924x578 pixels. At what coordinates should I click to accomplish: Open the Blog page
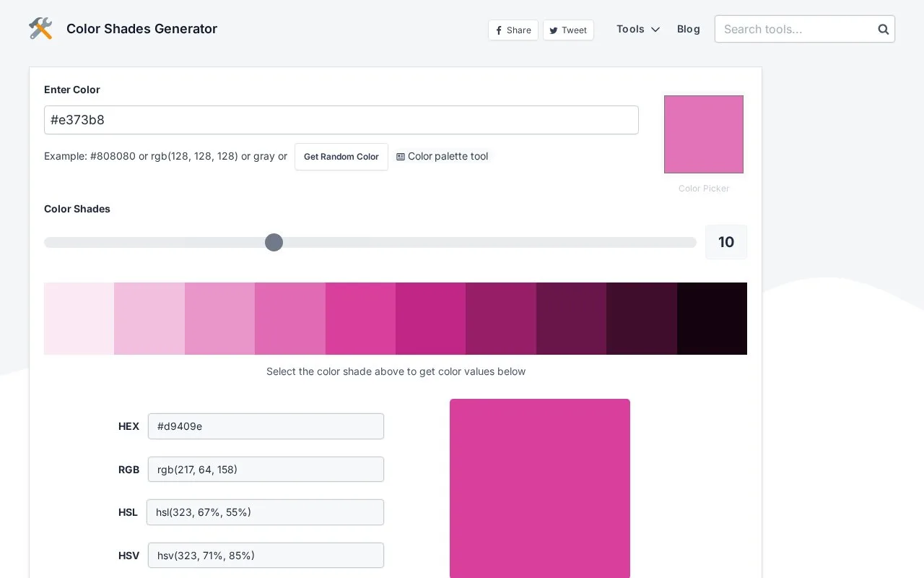(689, 29)
